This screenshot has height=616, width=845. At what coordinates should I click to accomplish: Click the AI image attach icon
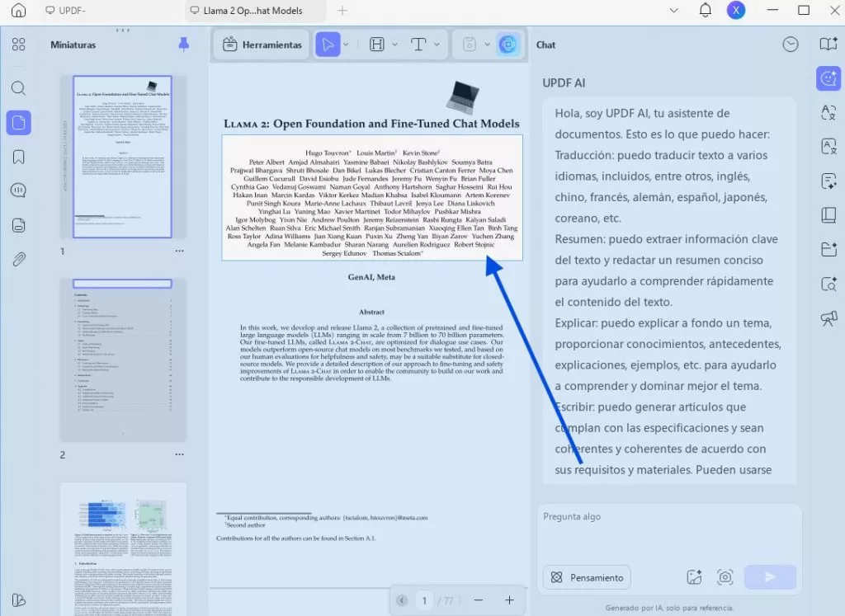coord(694,577)
